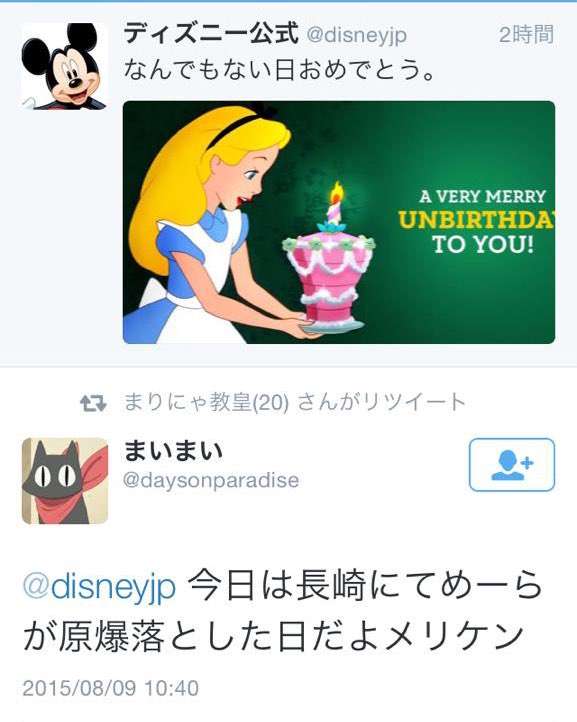577x722 pixels.
Task: Tap the follow user icon button
Action: pos(512,465)
